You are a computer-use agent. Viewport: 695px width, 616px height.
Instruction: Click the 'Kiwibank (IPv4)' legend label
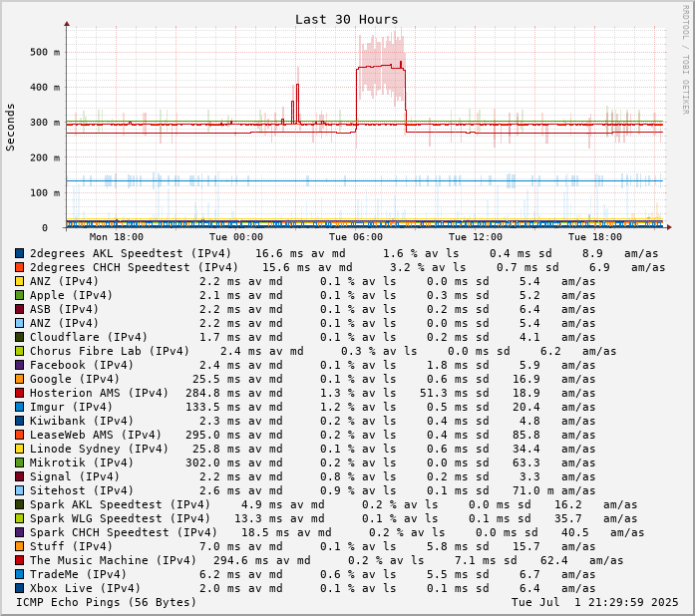tap(82, 421)
